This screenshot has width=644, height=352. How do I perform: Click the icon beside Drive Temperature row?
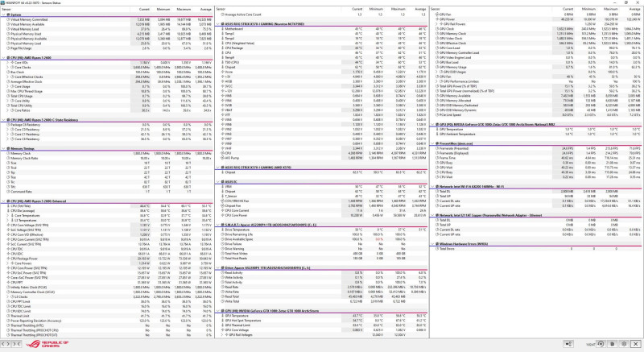point(223,230)
